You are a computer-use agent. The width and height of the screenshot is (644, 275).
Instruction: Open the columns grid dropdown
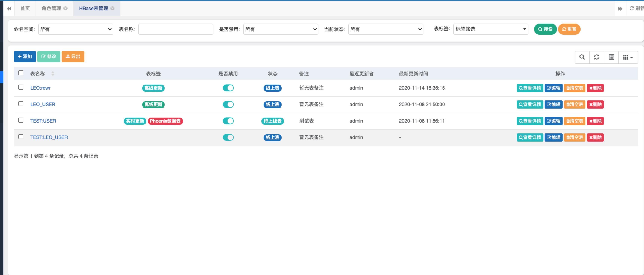click(628, 57)
